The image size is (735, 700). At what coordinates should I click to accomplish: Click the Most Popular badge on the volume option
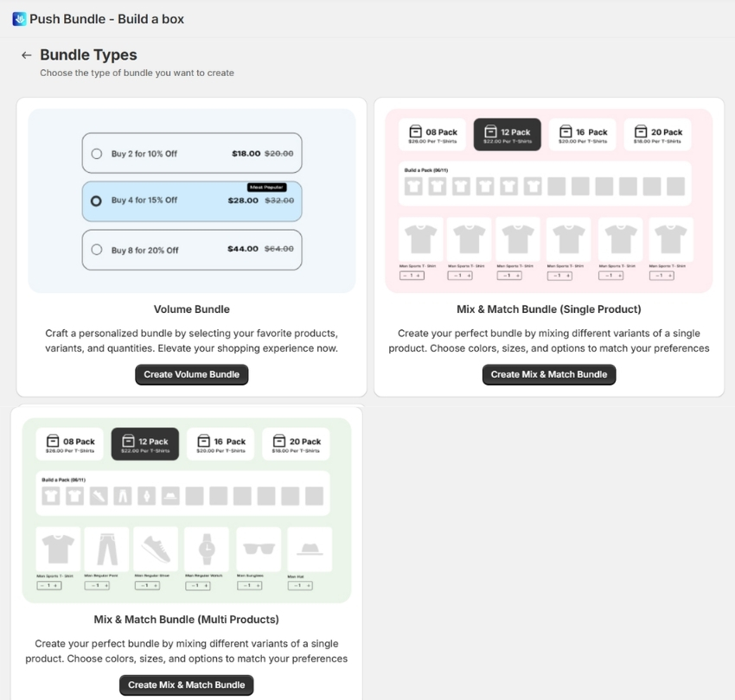[x=266, y=188]
